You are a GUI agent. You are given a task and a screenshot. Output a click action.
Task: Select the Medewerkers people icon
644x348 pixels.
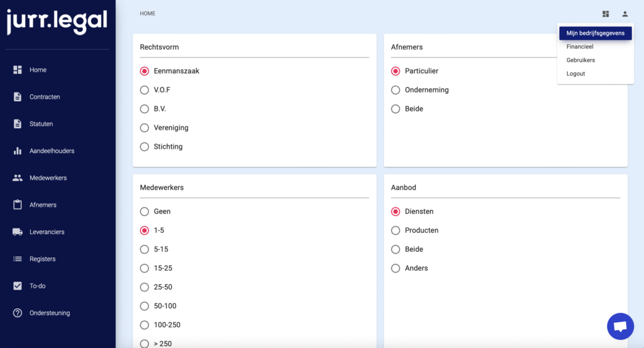[x=17, y=178]
